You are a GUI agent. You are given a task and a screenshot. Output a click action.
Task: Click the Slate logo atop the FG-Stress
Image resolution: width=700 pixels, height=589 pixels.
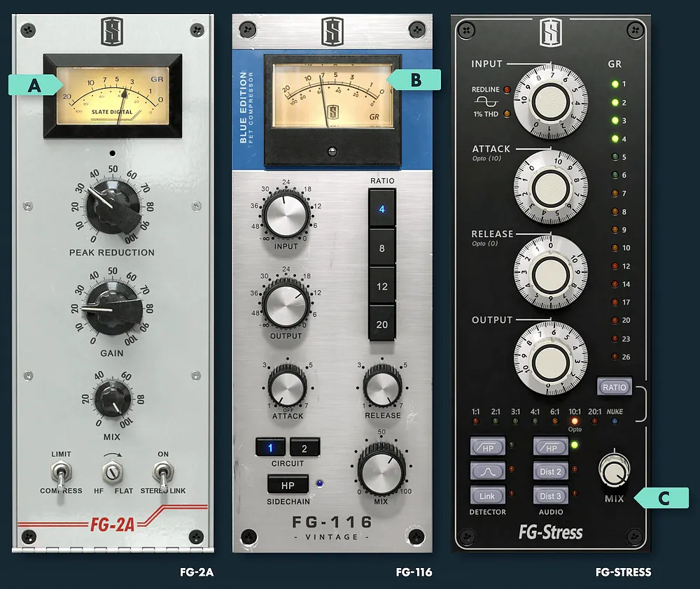551,32
